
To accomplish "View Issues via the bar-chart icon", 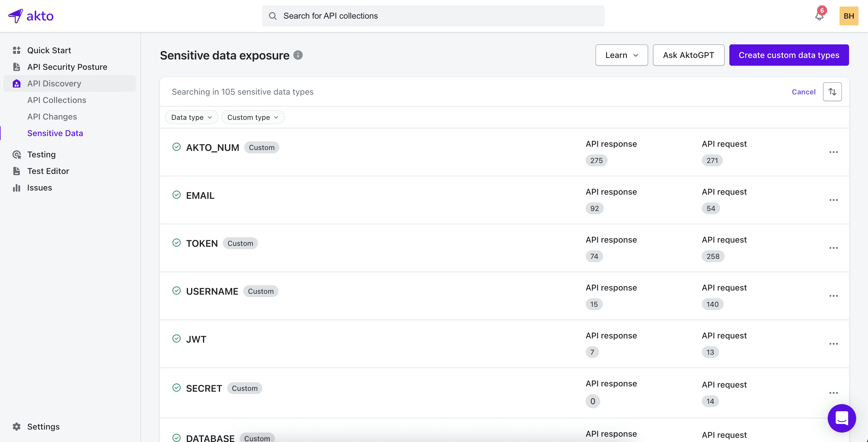I will click(x=17, y=188).
